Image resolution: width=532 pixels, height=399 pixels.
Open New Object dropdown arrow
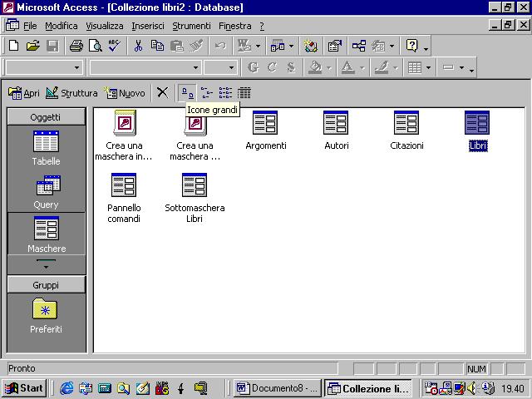(392, 46)
